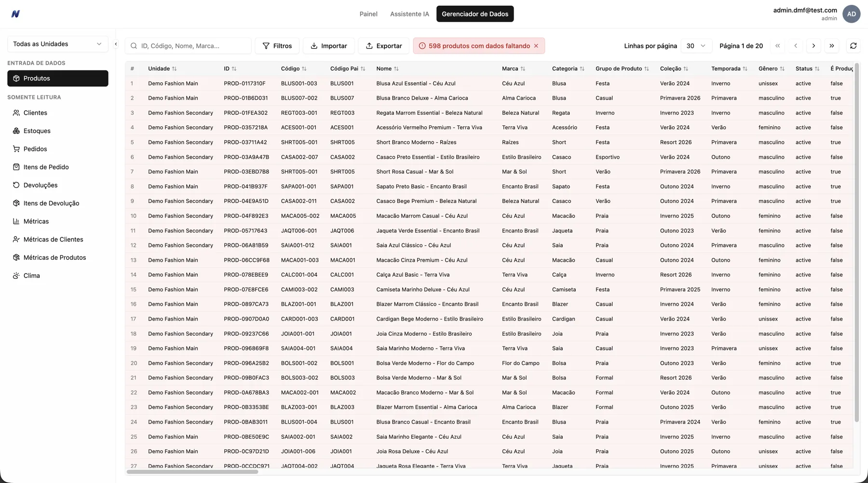Dismiss the missing data alert
The image size is (868, 483).
(x=536, y=46)
